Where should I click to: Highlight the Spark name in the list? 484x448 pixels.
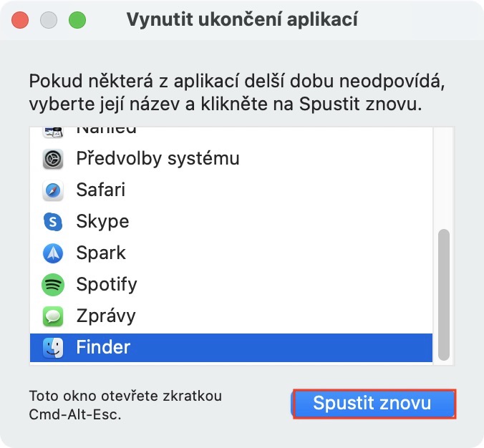point(101,253)
